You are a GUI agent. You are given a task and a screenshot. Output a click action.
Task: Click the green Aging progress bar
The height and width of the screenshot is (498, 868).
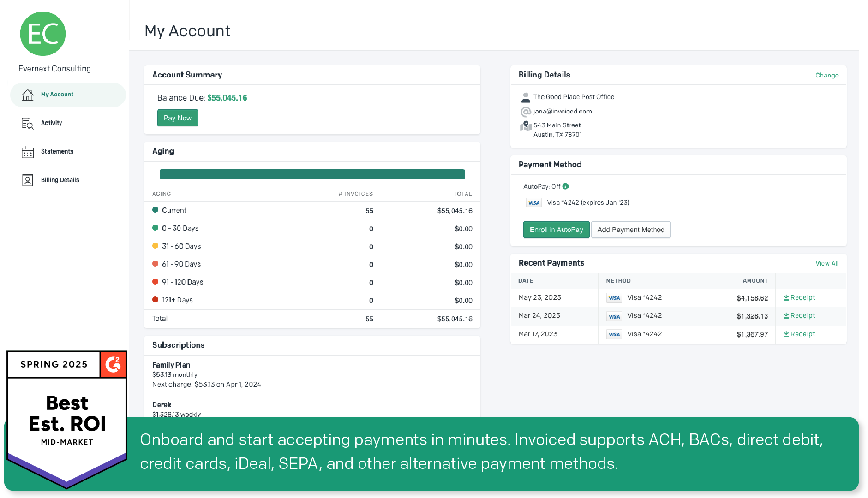[312, 174]
